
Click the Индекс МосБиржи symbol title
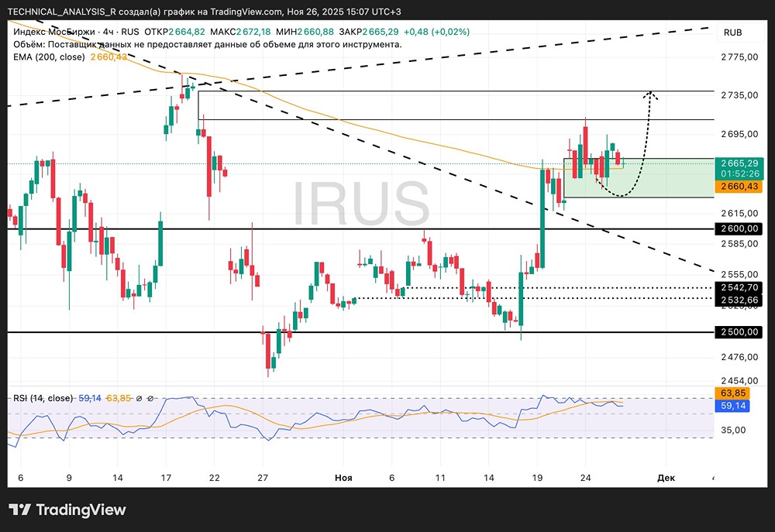click(54, 32)
